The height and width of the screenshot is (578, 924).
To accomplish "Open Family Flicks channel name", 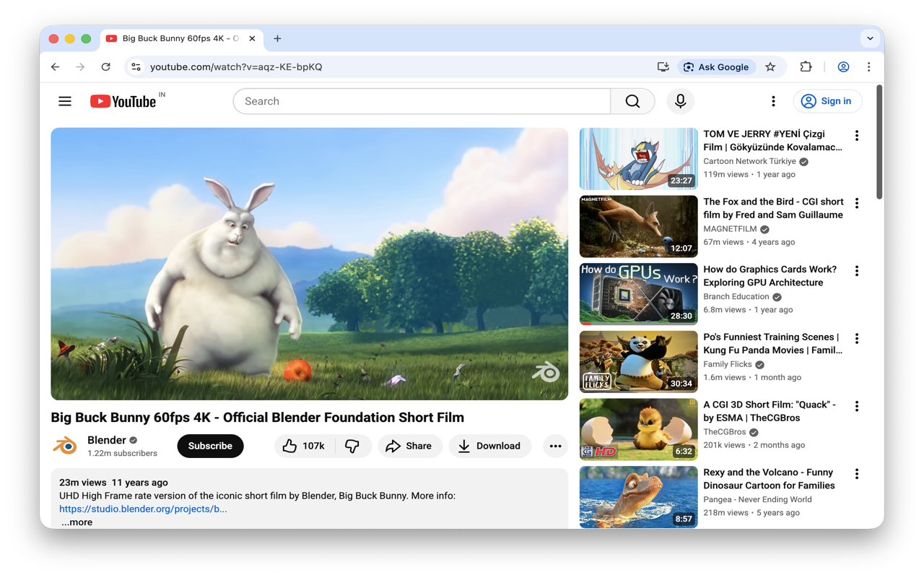I will 728,364.
